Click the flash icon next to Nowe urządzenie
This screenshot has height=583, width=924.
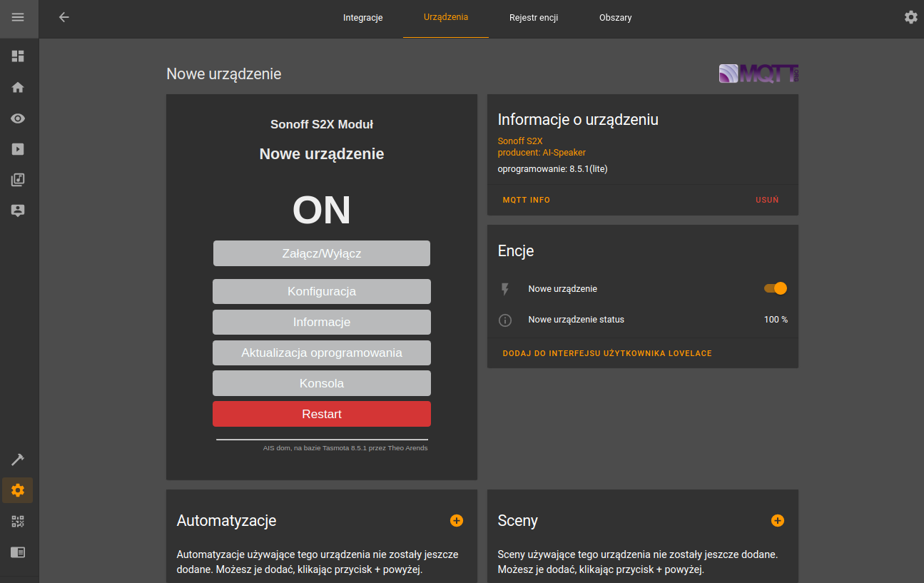click(x=505, y=288)
